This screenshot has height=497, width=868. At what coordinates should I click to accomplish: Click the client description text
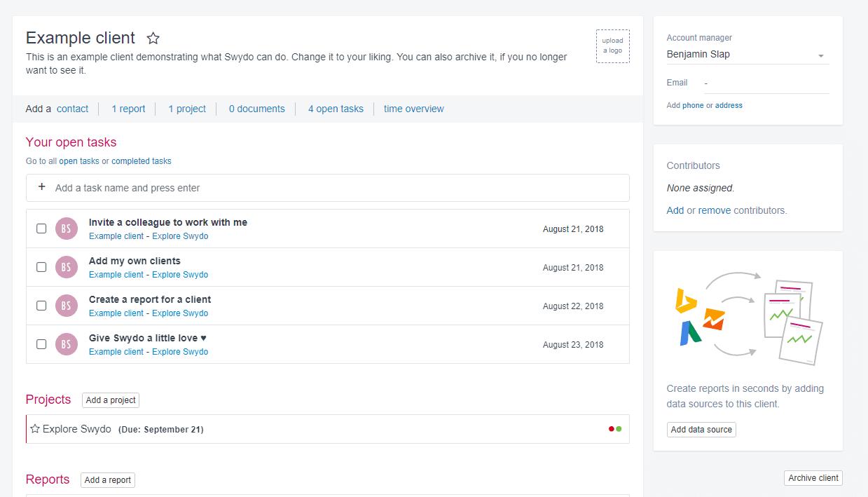[x=296, y=64]
